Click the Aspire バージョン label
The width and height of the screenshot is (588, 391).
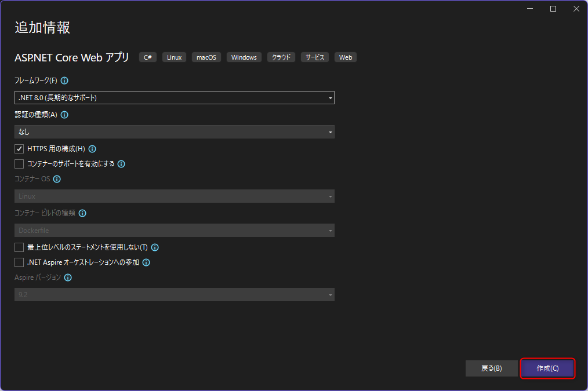click(38, 277)
